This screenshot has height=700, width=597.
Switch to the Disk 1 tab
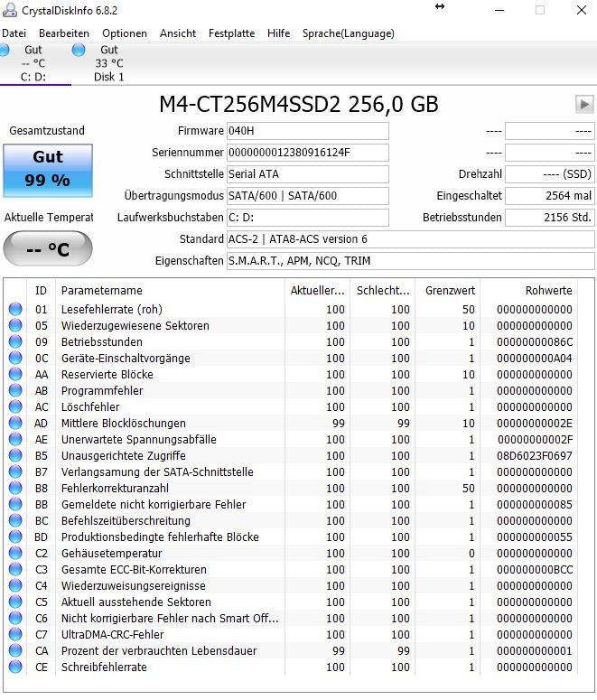tap(109, 63)
